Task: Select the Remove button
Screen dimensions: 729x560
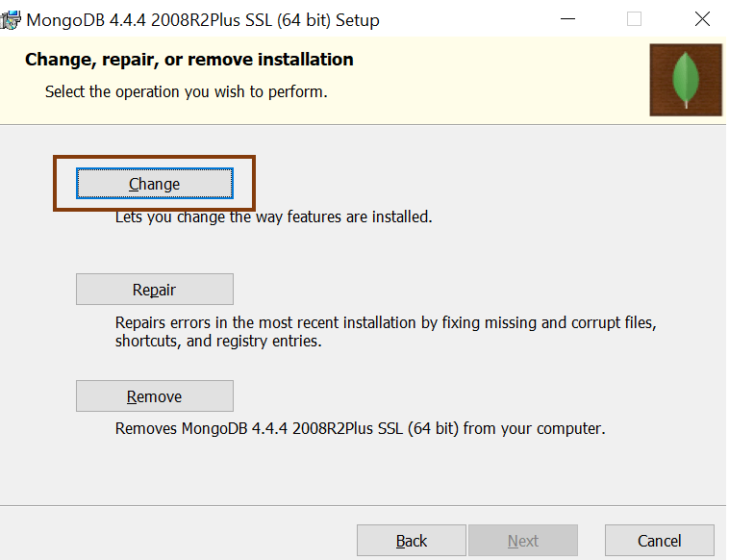Action: 154,396
